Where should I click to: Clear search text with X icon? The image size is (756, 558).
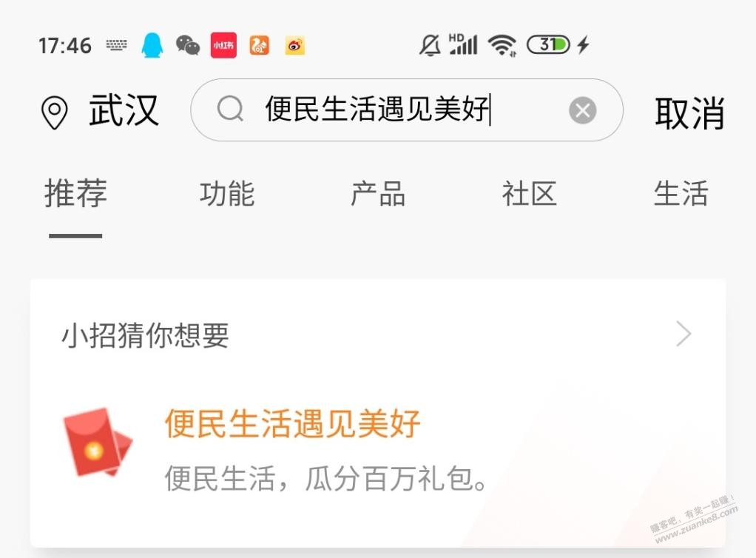pyautogui.click(x=582, y=110)
